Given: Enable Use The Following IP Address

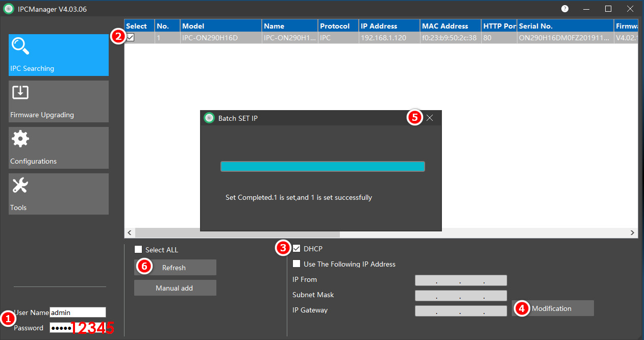Looking at the screenshot, I should 296,264.
